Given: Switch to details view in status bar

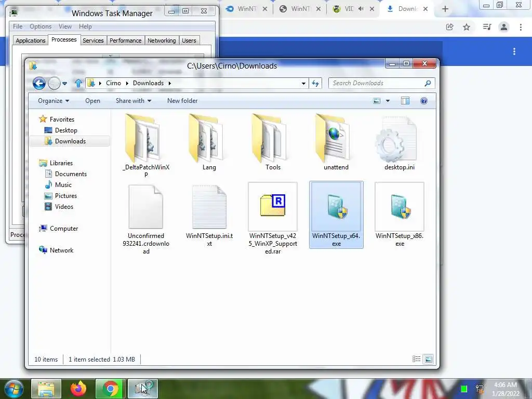Looking at the screenshot, I should 416,359.
